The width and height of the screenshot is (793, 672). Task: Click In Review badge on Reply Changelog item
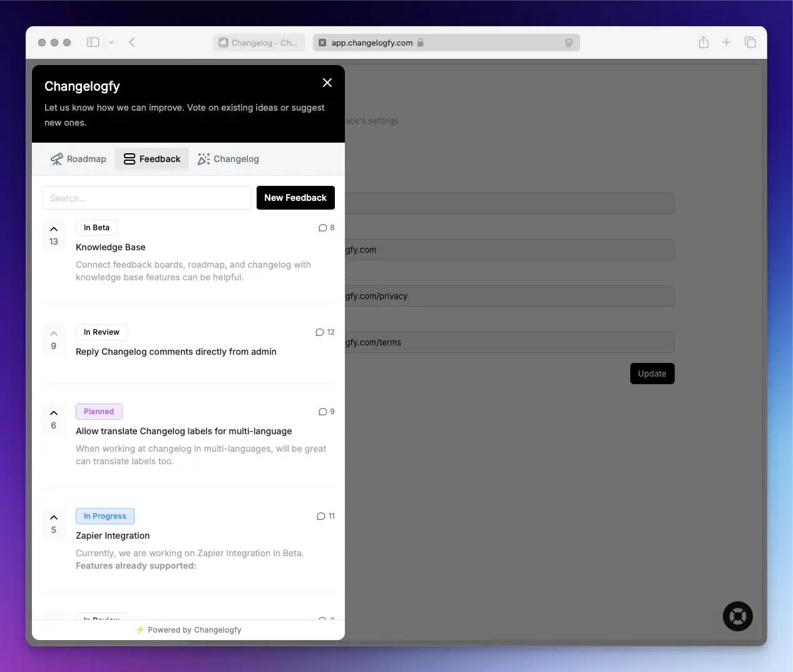click(x=101, y=332)
